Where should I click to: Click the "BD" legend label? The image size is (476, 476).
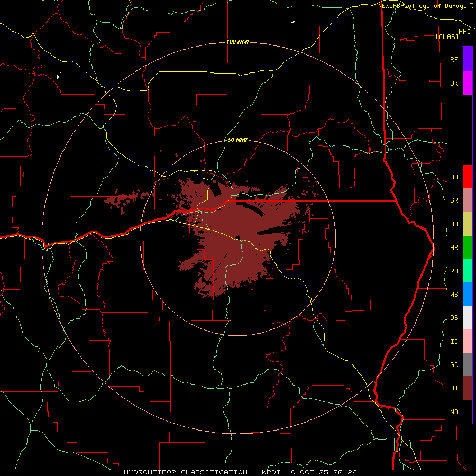pos(454,224)
